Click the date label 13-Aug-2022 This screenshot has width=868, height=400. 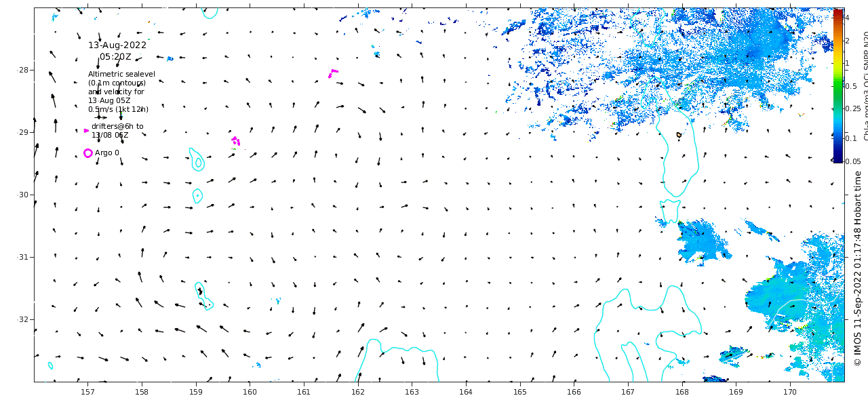[117, 45]
